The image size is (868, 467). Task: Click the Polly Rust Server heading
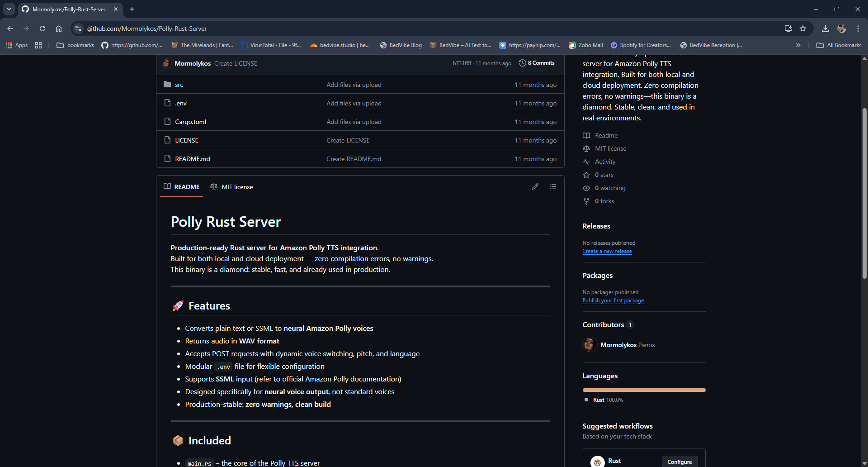[226, 222]
